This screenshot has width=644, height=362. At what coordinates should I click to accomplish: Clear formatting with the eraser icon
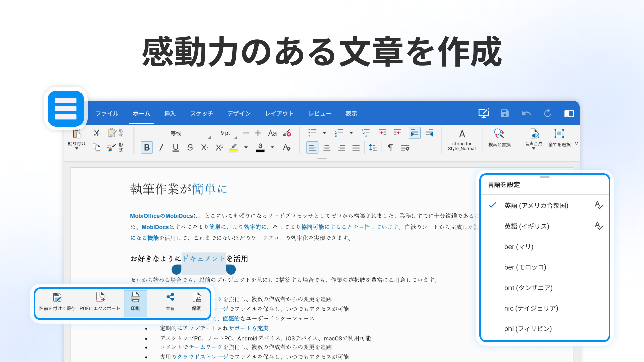pos(287,133)
